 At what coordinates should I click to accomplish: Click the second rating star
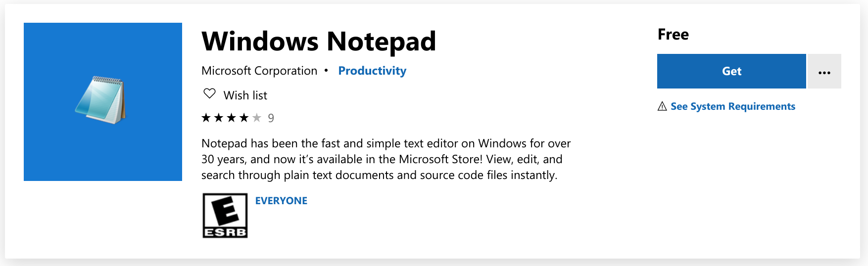click(x=219, y=118)
